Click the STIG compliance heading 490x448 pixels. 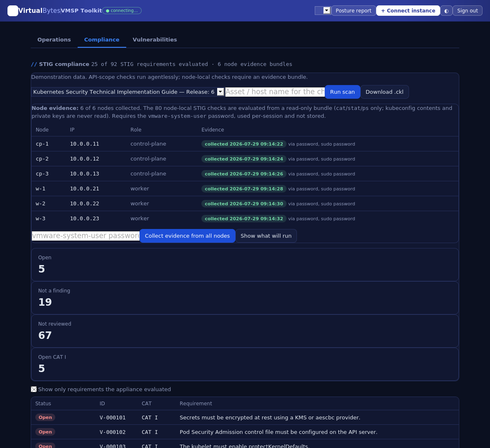64,64
